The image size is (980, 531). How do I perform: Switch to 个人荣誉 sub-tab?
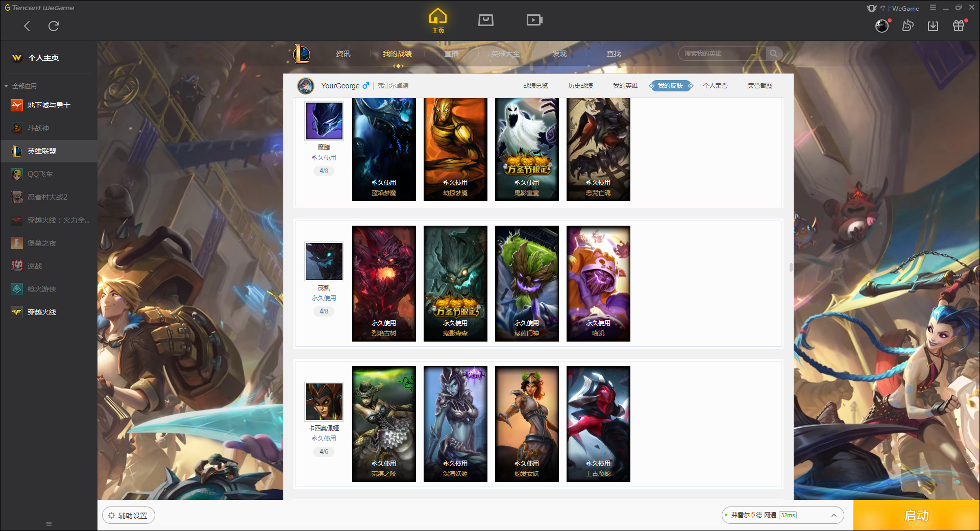tap(715, 86)
